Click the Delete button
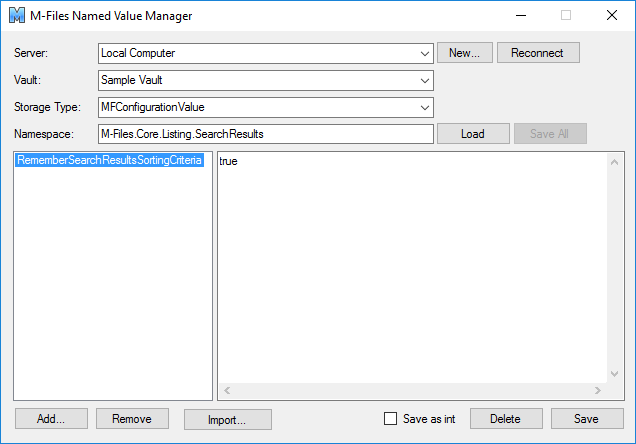Viewport: 636px width, 444px height. pyautogui.click(x=506, y=418)
